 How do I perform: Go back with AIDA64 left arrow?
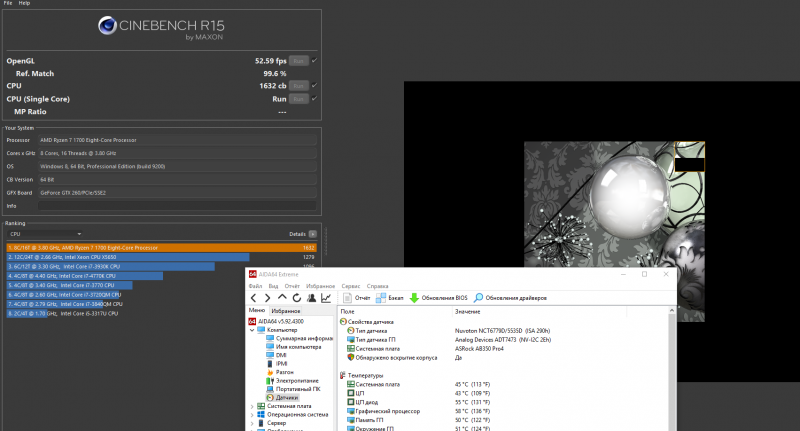click(254, 298)
